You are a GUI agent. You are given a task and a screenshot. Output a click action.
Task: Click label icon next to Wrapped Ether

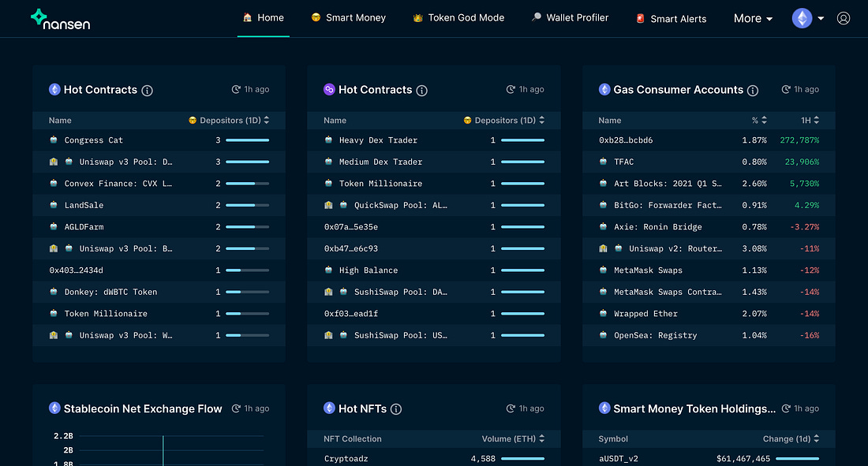point(604,313)
